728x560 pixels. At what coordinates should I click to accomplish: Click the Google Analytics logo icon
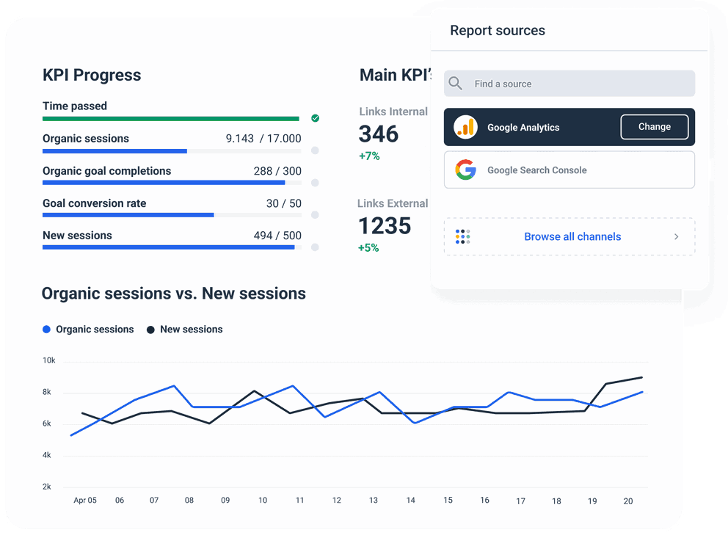467,126
